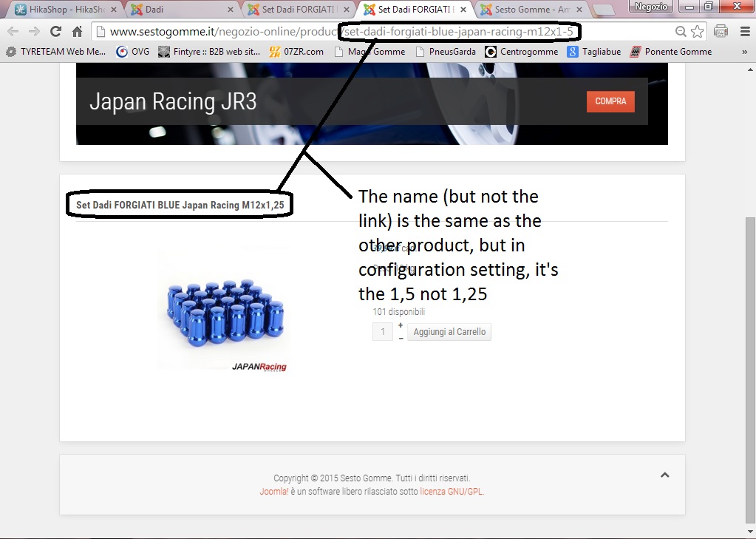Close the Dadi tab

point(230,10)
